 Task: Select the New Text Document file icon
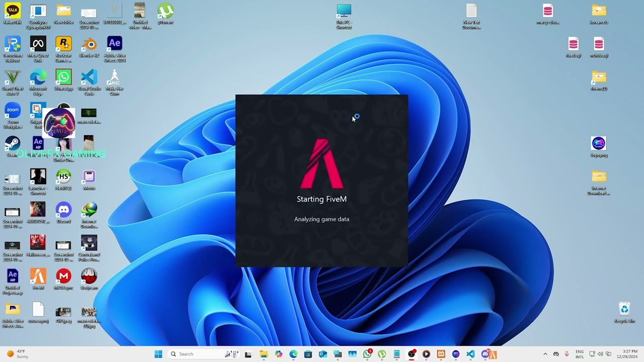471,16
